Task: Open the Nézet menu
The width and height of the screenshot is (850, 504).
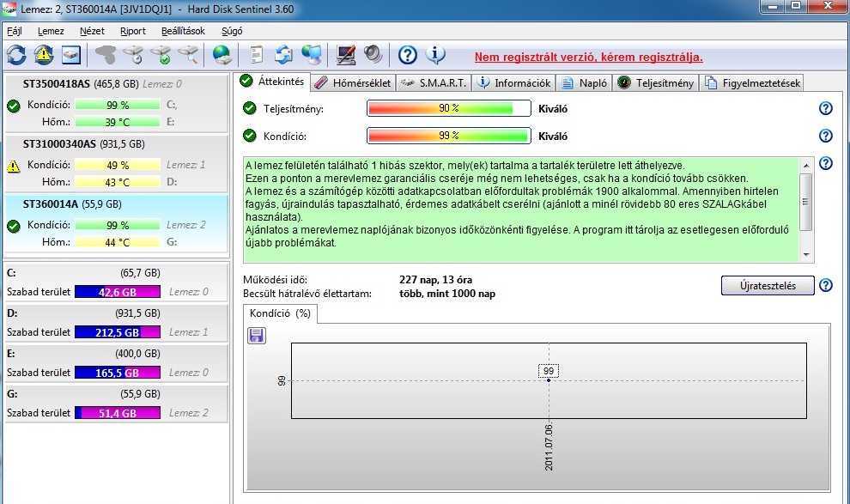Action: point(92,31)
